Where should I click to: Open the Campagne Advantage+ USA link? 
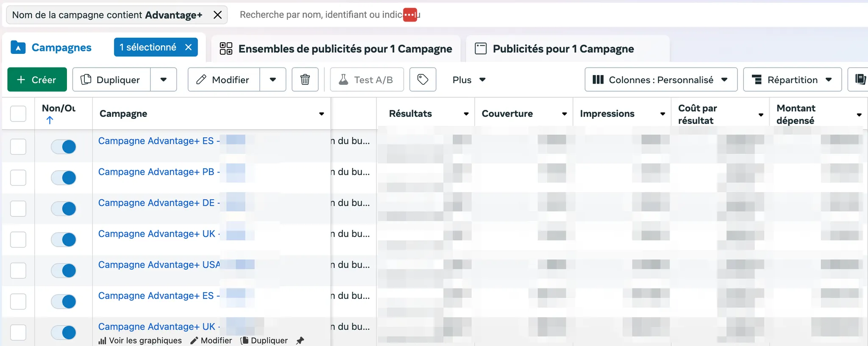[159, 265]
